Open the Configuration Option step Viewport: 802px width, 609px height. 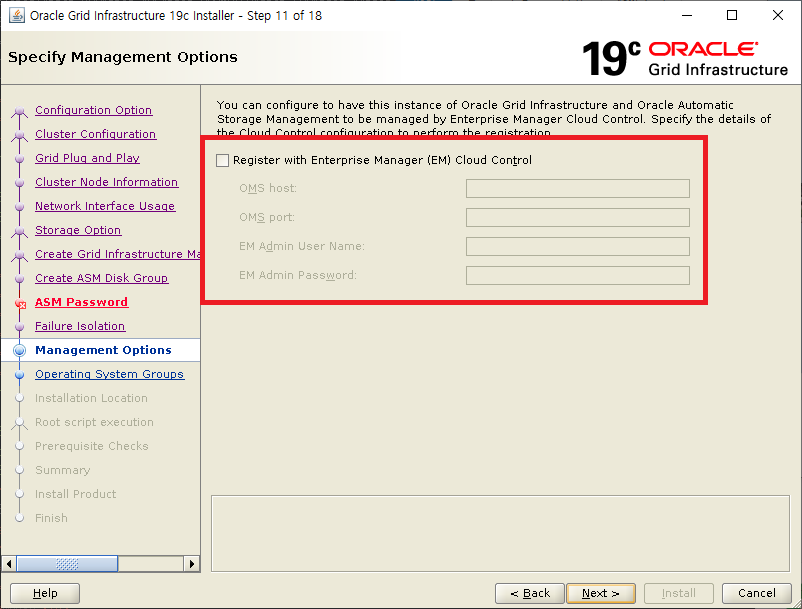94,110
